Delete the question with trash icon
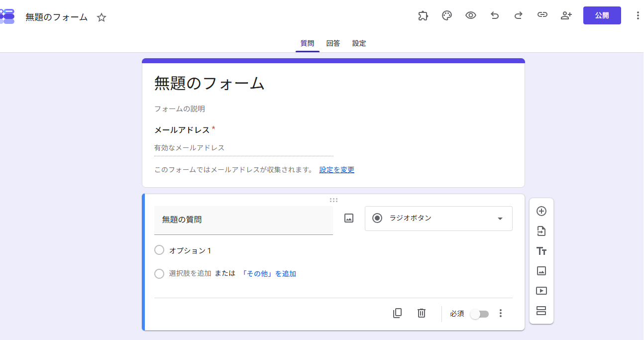 click(x=422, y=313)
